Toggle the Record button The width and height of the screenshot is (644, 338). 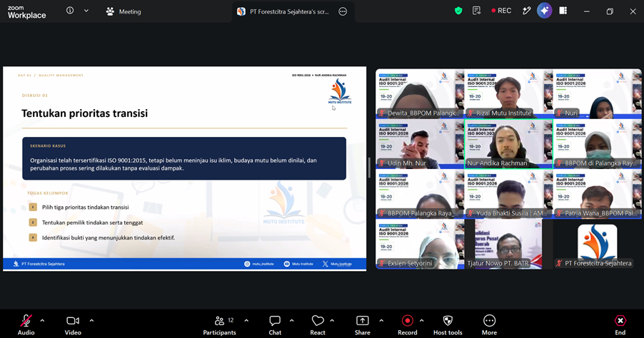coord(408,325)
